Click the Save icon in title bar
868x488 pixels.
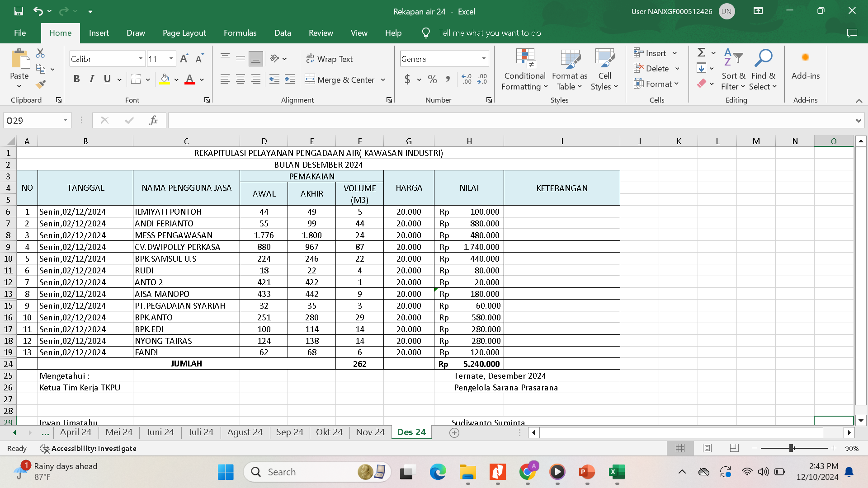(19, 11)
